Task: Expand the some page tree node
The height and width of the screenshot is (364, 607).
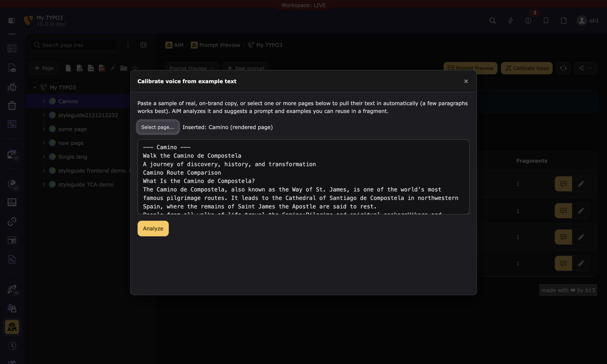Action: point(44,129)
